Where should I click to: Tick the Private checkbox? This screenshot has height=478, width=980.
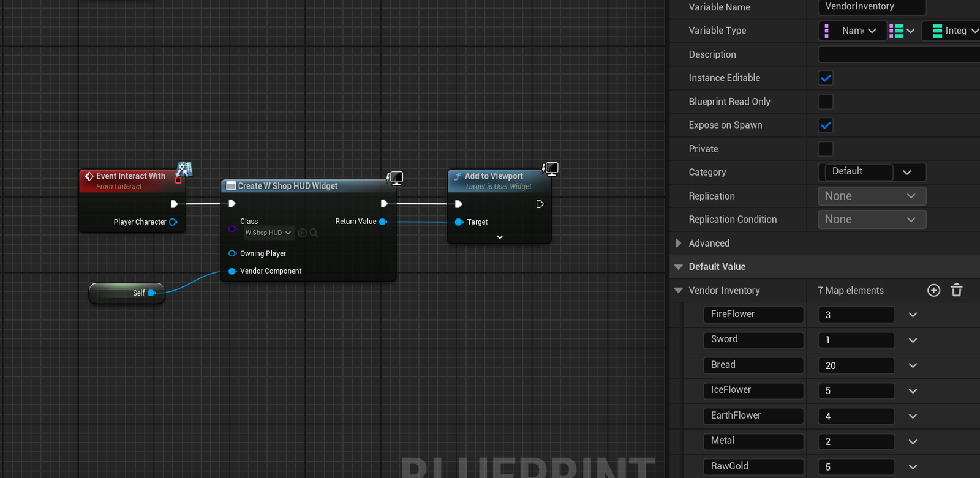(x=826, y=149)
